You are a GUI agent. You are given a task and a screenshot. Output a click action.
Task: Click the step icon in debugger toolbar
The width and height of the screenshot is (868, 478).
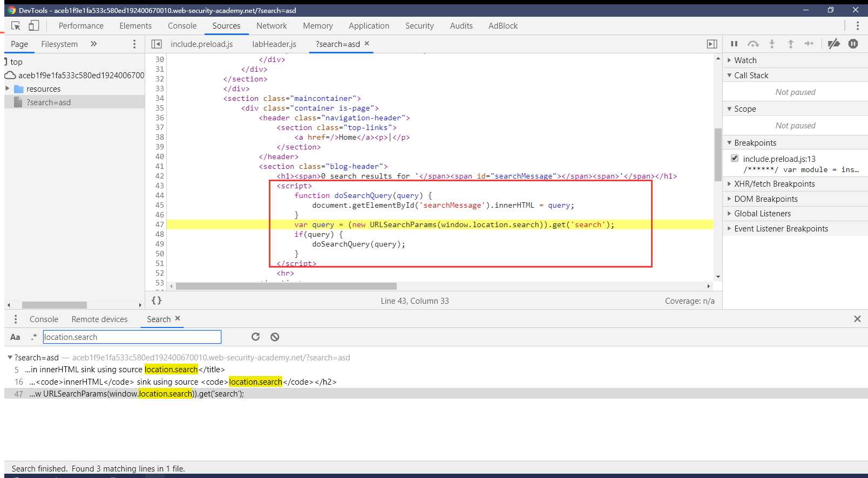809,44
